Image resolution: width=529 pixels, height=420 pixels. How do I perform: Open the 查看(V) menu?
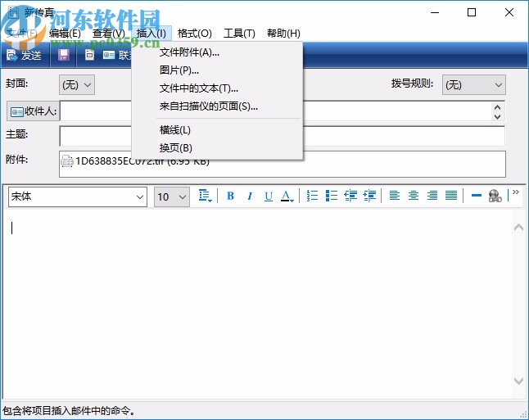109,34
